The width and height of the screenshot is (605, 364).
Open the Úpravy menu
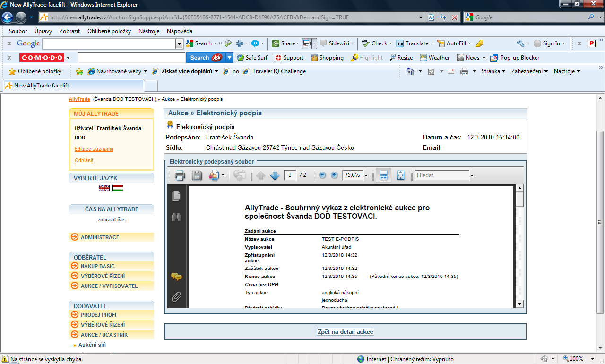coord(43,31)
